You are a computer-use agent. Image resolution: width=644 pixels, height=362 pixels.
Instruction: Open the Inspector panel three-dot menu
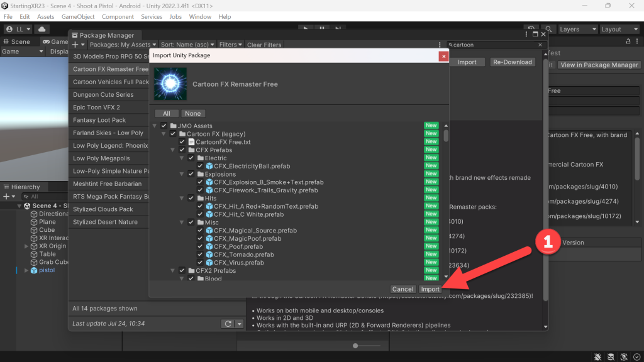point(637,41)
